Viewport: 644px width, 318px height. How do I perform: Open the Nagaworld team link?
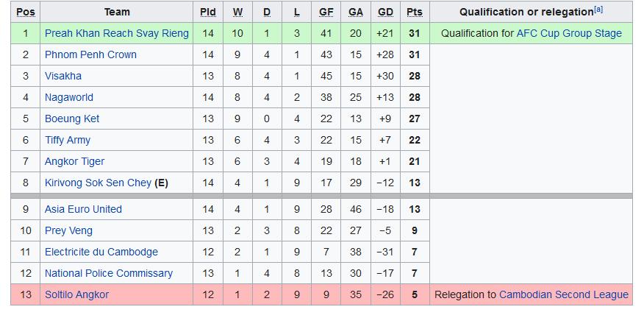69,97
